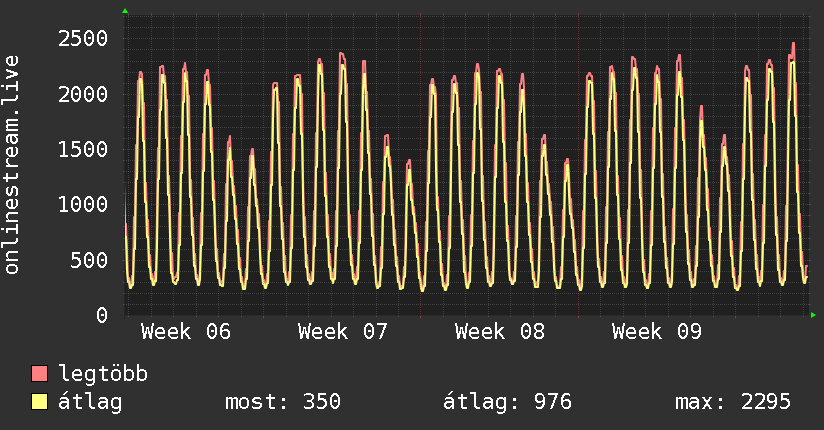
Task: Click the max: 2295 statistic
Action: tap(733, 403)
